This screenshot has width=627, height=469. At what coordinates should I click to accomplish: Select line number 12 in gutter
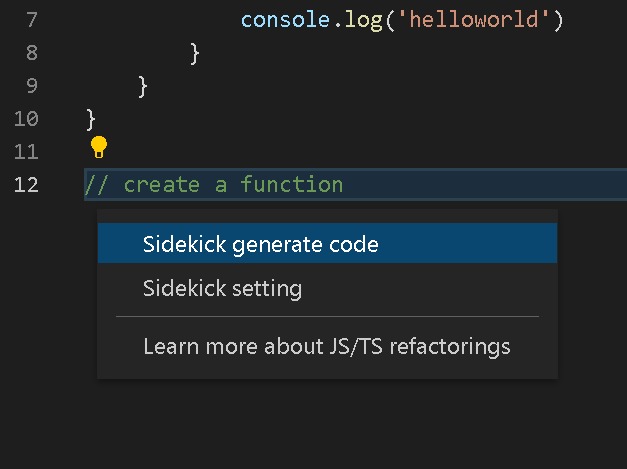26,185
